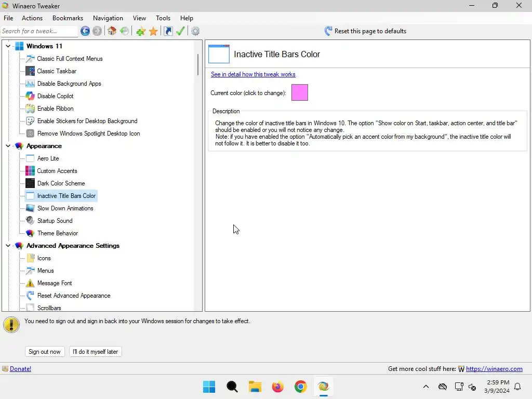Click the add bookmark plus-star icon
The image size is (532, 399).
coord(141,31)
